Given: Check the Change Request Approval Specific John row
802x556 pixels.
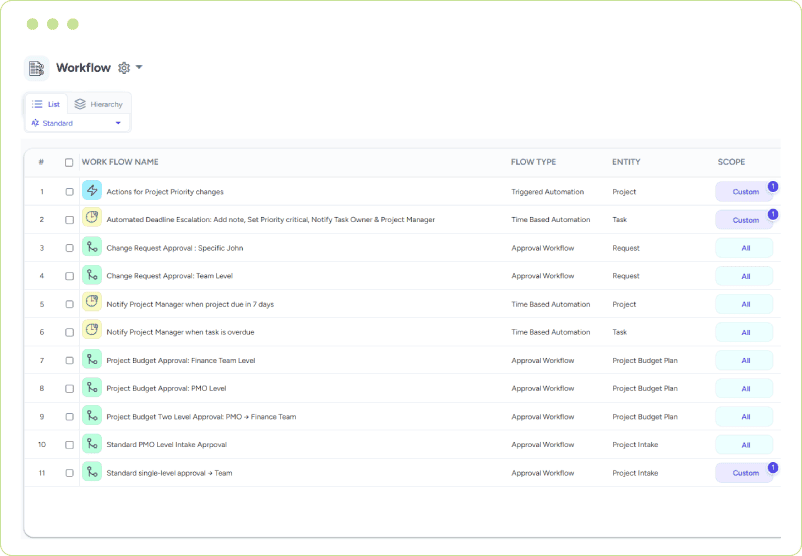Looking at the screenshot, I should click(70, 248).
